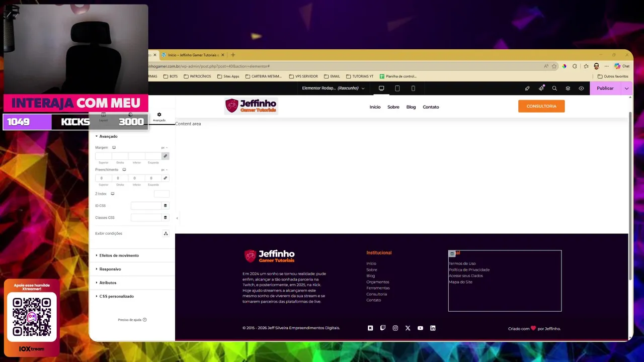The height and width of the screenshot is (362, 644).
Task: Open Outros favoritos folder
Action: pyautogui.click(x=613, y=76)
